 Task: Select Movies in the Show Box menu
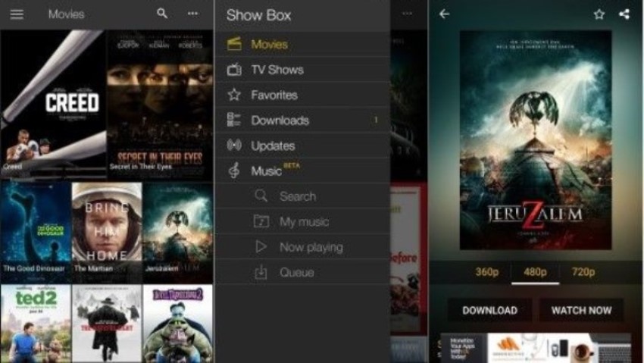point(302,45)
